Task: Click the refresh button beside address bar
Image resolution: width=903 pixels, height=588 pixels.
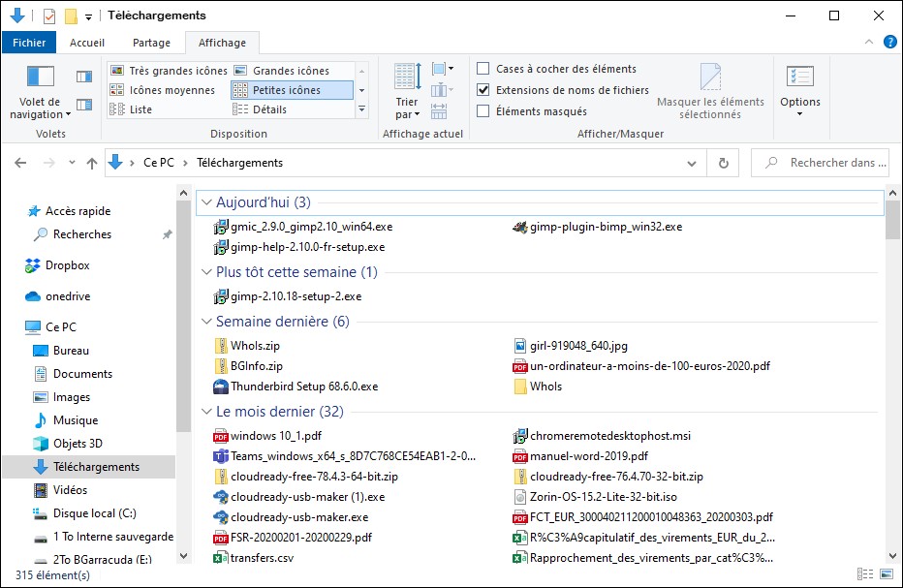Action: 723,164
